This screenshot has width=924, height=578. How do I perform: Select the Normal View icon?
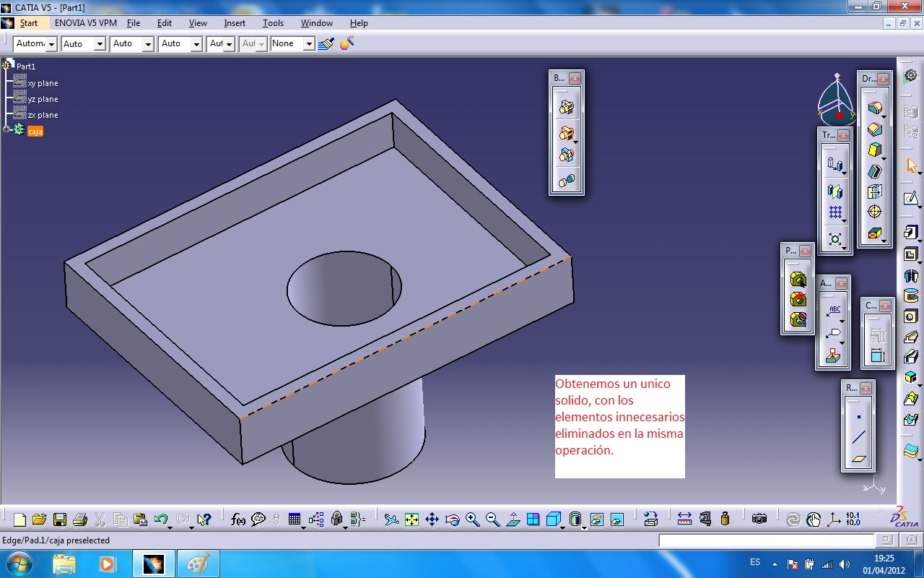(513, 519)
